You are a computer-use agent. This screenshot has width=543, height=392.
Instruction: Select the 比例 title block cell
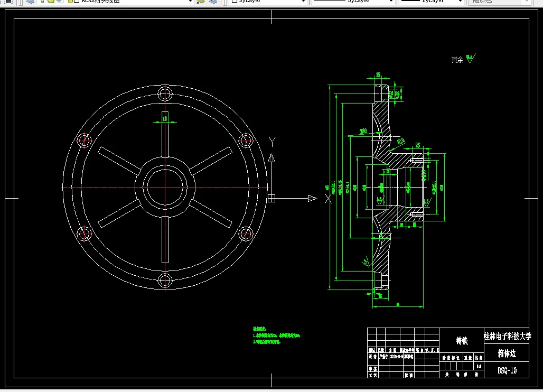479,358
